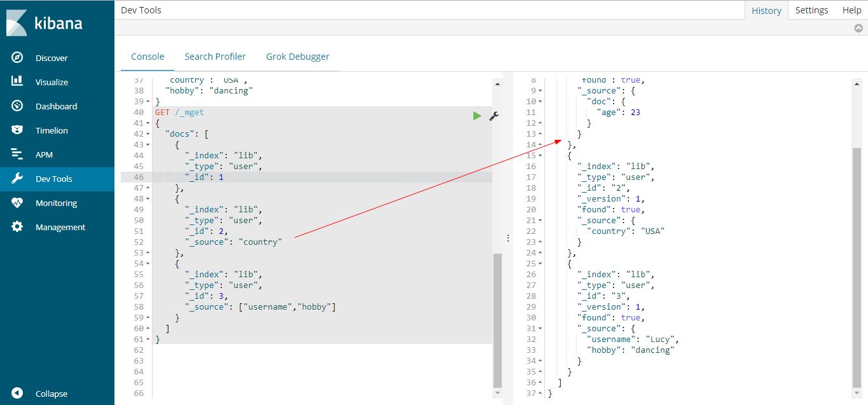Click "hobby": "dancing" in request editor
Screen dimensions: 868x405
pyautogui.click(x=209, y=91)
